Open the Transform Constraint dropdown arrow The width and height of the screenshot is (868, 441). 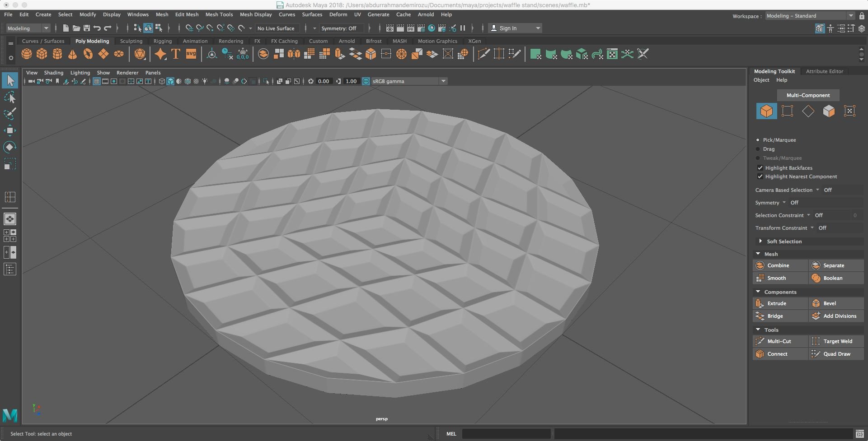click(812, 228)
